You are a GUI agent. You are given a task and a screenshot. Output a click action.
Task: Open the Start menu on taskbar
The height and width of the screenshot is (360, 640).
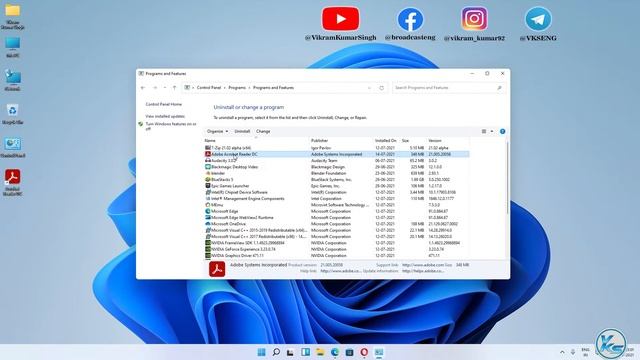point(261,352)
